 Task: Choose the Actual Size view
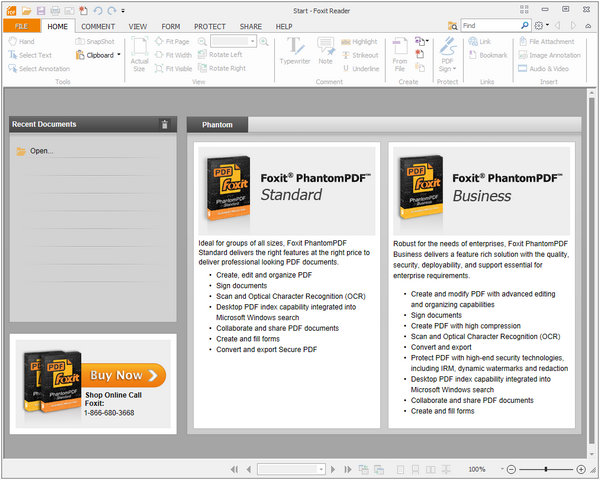click(139, 53)
